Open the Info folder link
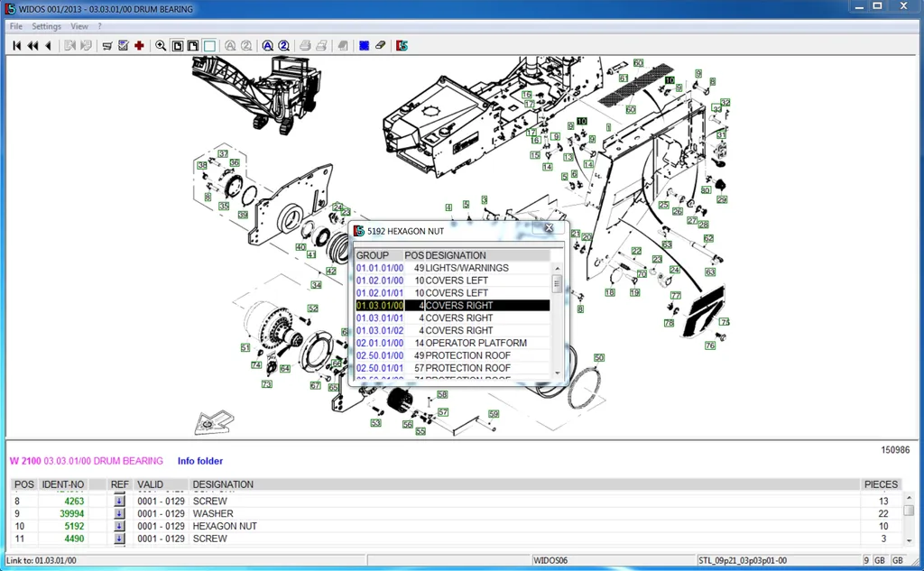The image size is (924, 571). coord(200,461)
